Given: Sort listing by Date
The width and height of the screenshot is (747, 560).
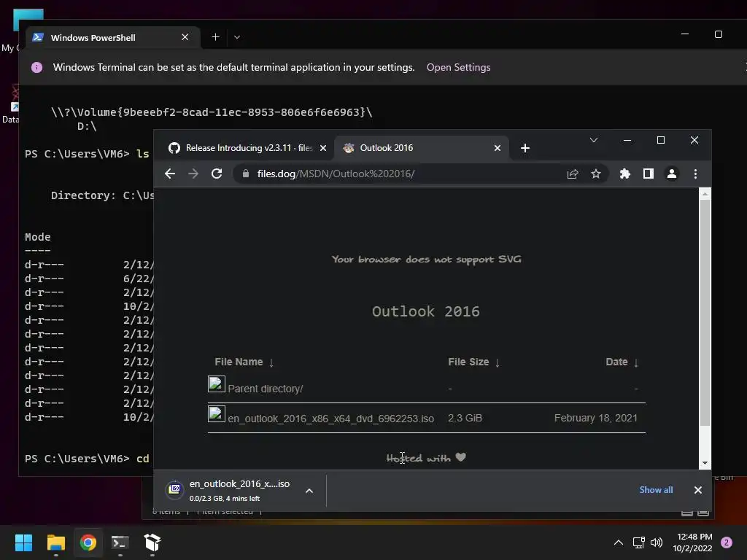Looking at the screenshot, I should coord(622,362).
